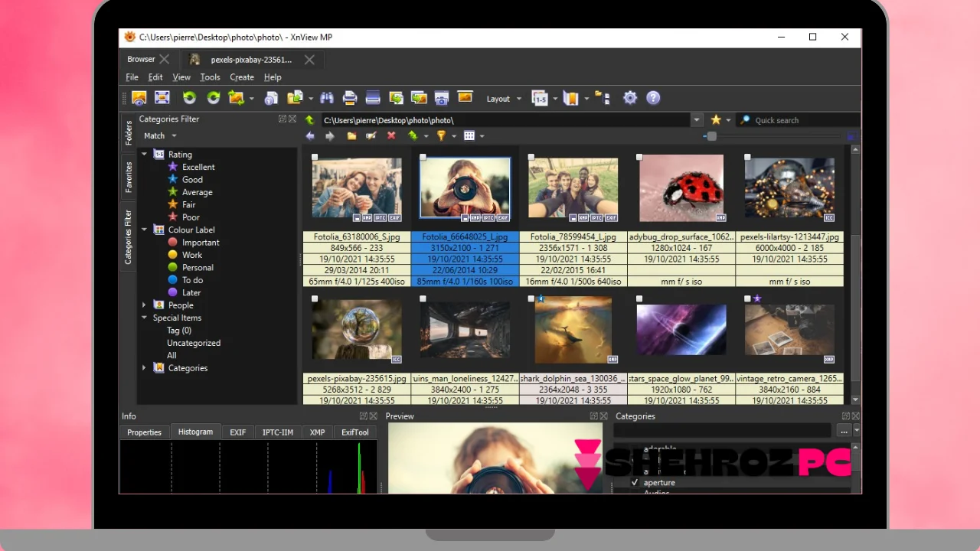Image resolution: width=980 pixels, height=551 pixels.
Task: Click the thumbnail view grid icon
Action: (469, 136)
